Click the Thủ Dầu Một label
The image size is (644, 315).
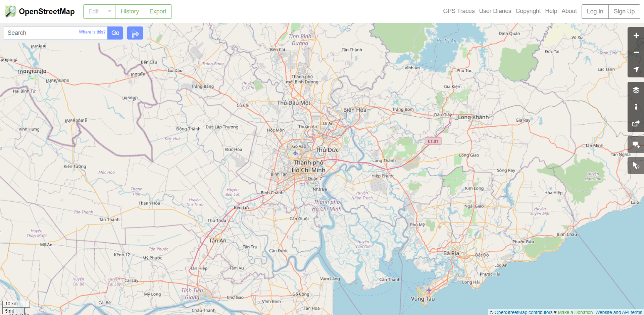pos(294,103)
